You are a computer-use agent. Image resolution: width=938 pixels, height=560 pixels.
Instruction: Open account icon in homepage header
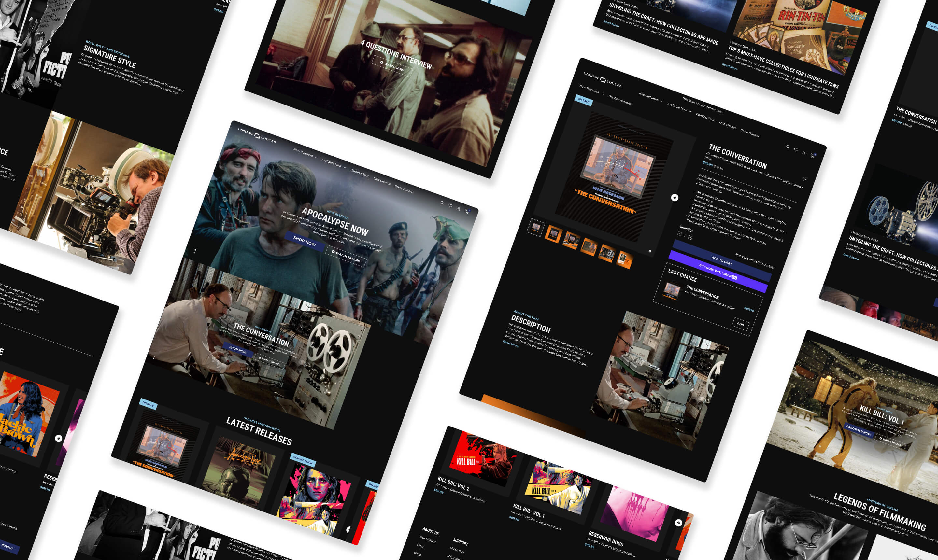tap(458, 209)
